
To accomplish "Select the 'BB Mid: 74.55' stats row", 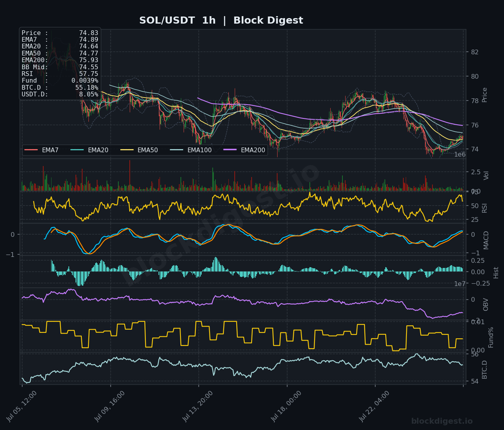I will pos(60,67).
